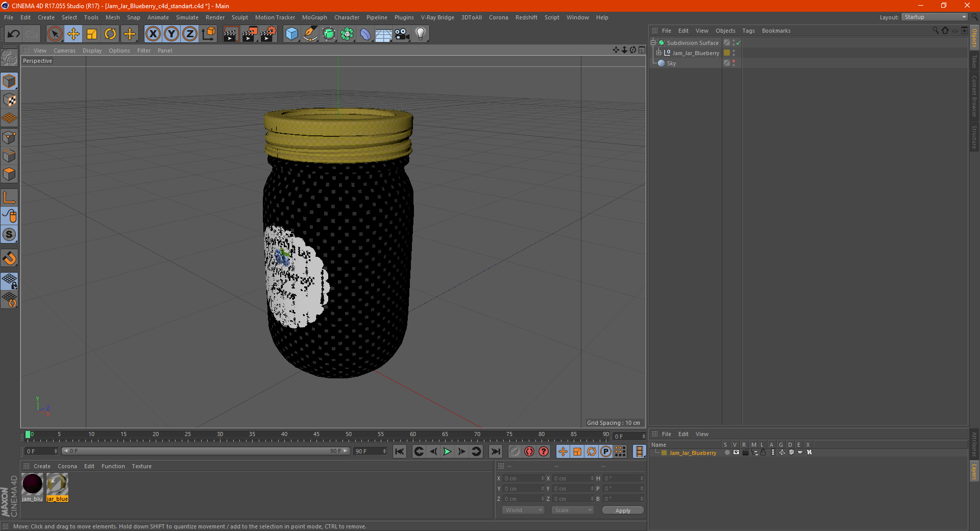The width and height of the screenshot is (980, 531).
Task: Open the Layout dropdown showing Startup
Action: click(x=935, y=17)
